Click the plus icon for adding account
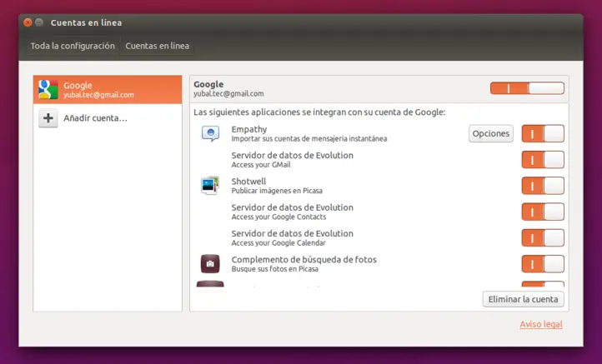Screen dimensions: 602x364 (x=48, y=118)
